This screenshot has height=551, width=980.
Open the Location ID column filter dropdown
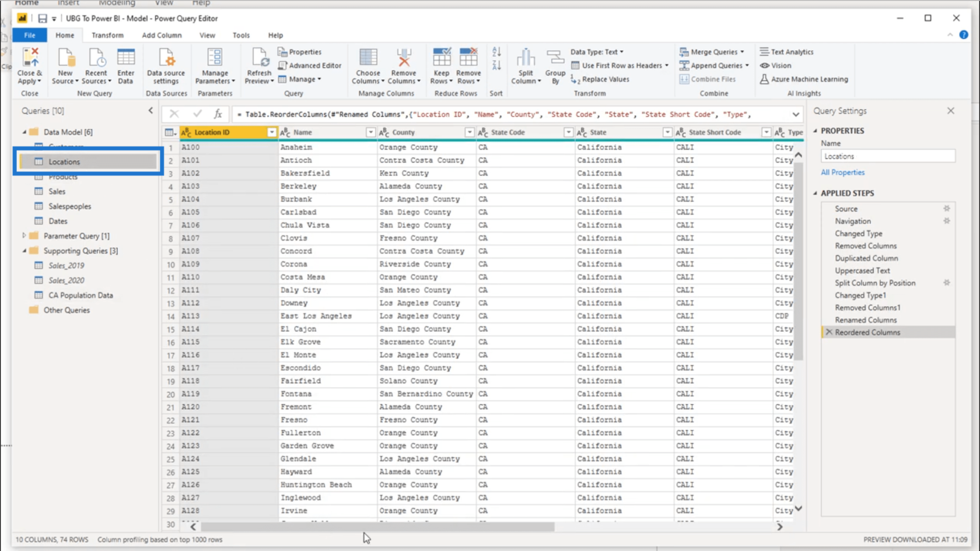[271, 132]
